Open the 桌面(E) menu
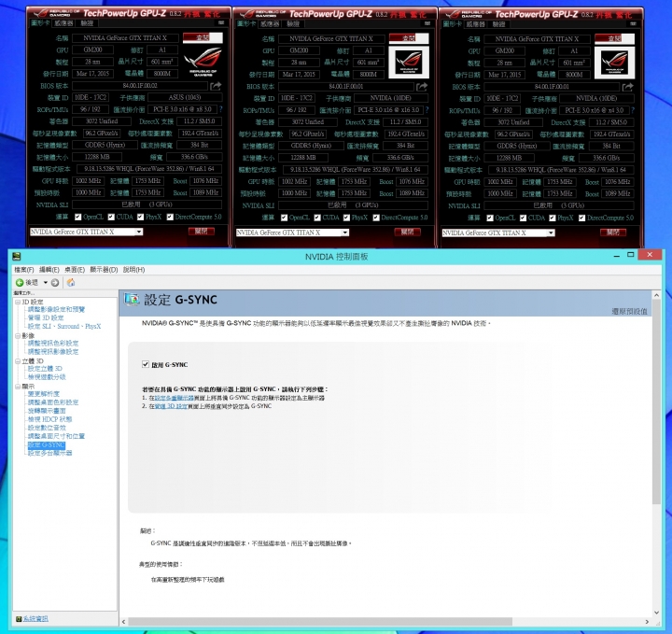 [75, 270]
